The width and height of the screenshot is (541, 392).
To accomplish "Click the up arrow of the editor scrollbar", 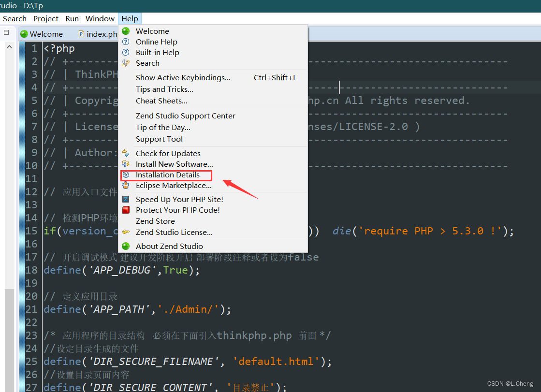I will click(9, 46).
